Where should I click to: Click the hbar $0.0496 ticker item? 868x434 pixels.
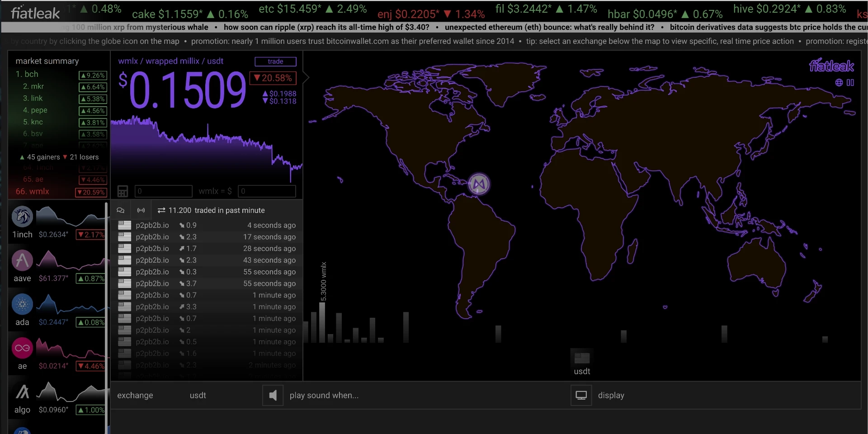pyautogui.click(x=665, y=14)
